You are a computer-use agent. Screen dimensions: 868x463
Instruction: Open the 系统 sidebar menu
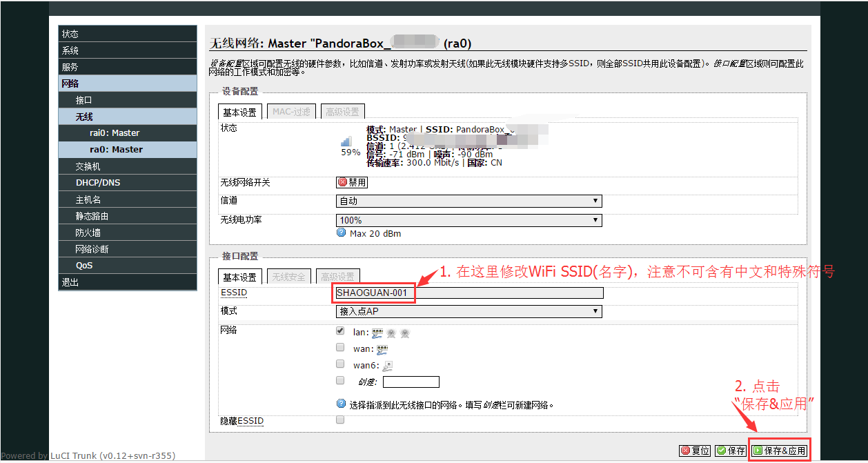pyautogui.click(x=128, y=50)
